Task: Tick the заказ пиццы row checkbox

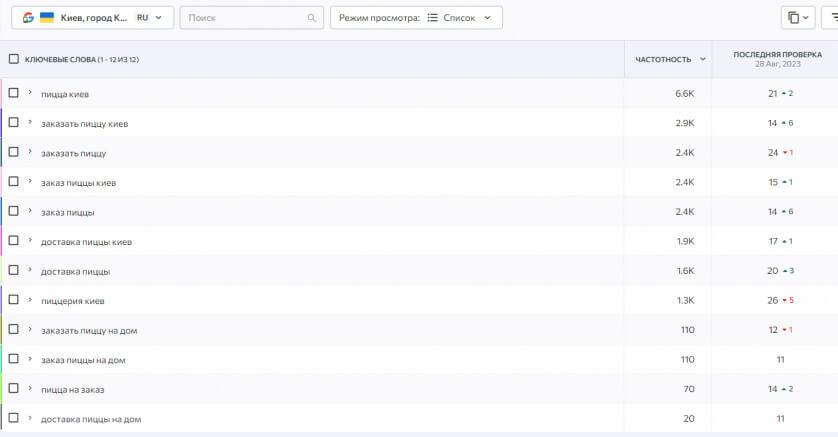Action: [x=14, y=211]
